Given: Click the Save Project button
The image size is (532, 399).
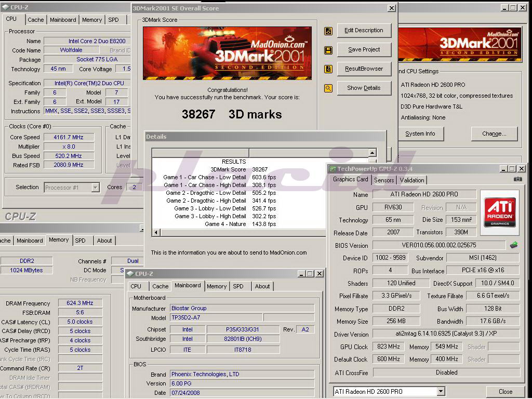Looking at the screenshot, I should (x=364, y=49).
